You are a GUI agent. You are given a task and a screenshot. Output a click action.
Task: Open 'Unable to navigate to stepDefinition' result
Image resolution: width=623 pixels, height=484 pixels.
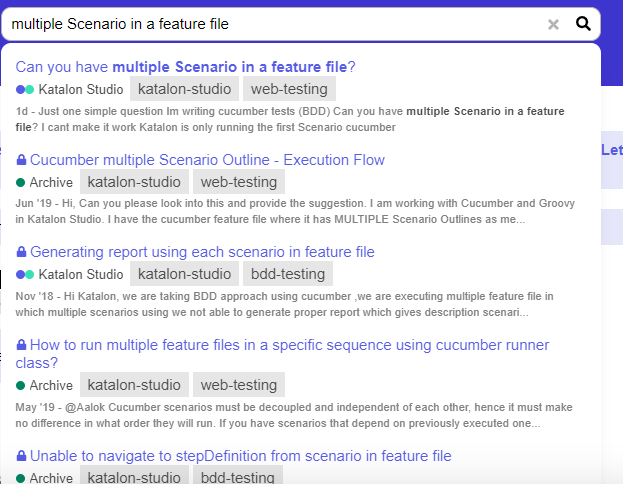pyautogui.click(x=240, y=456)
